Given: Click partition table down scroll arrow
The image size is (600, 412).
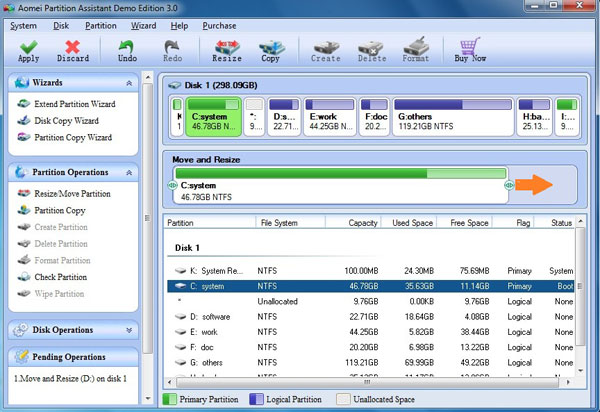Looking at the screenshot, I should click(580, 371).
